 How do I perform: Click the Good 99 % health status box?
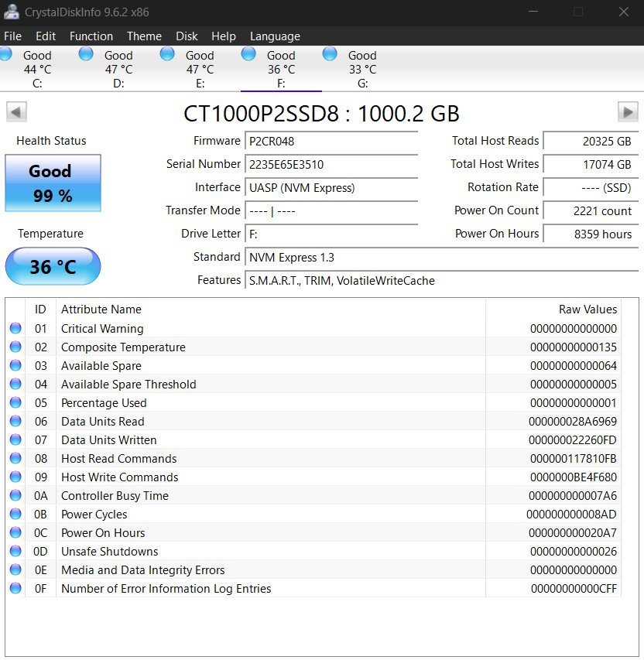point(53,183)
